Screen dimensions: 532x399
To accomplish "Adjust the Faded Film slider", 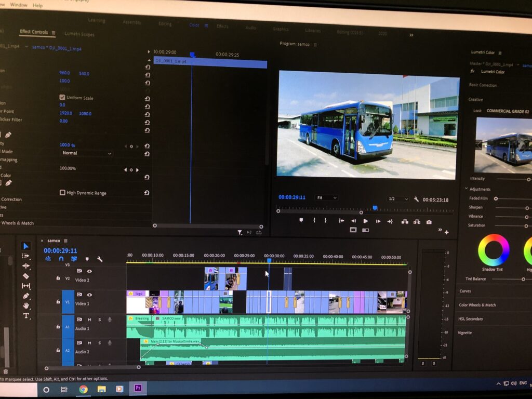I will pos(496,198).
